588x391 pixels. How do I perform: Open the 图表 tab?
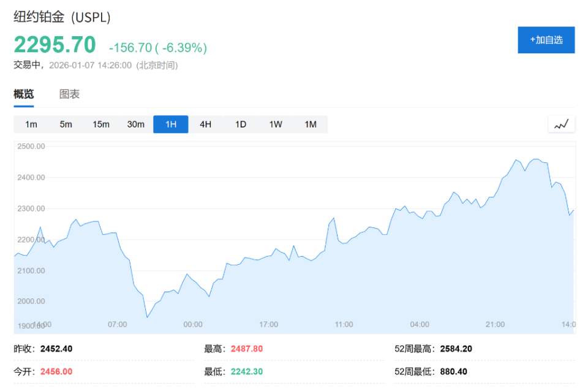coord(69,94)
